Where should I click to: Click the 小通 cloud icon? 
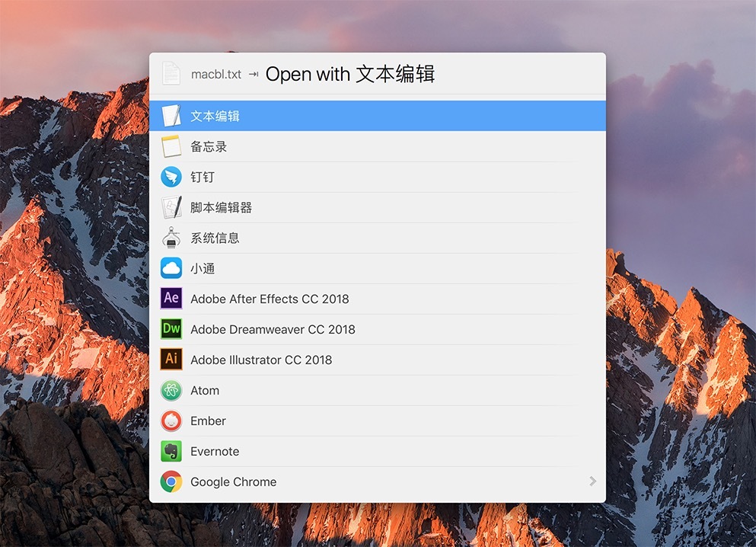[171, 268]
